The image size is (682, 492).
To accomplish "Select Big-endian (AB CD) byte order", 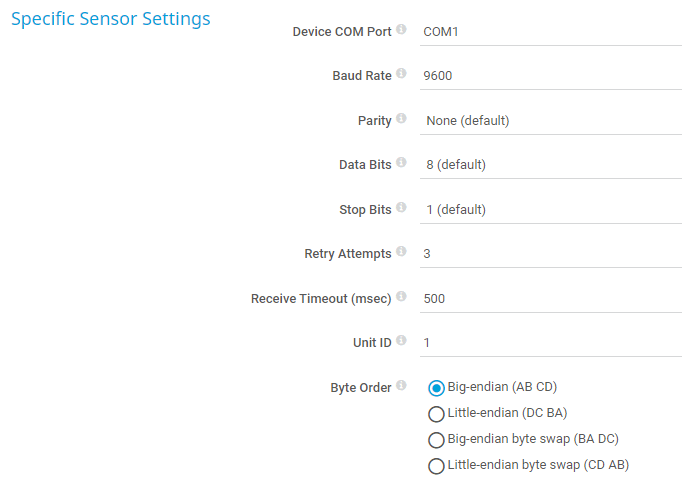I will coord(436,388).
